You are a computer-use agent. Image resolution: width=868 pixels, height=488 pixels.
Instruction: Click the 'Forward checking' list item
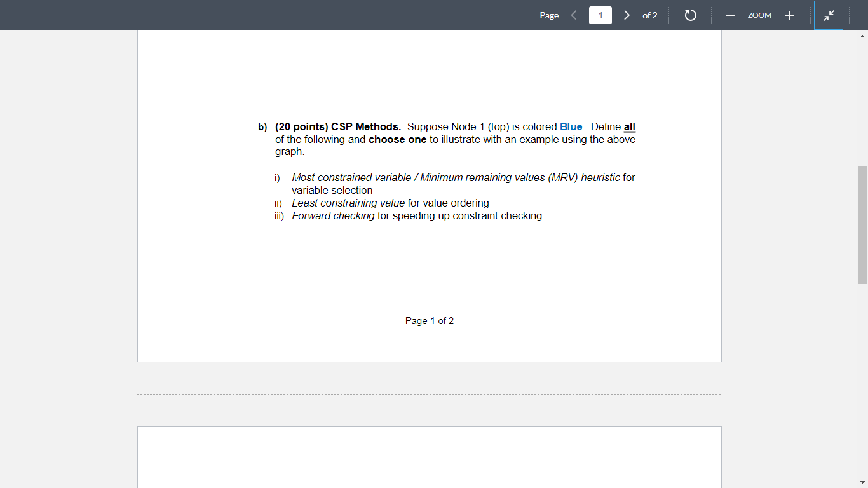[x=334, y=215]
